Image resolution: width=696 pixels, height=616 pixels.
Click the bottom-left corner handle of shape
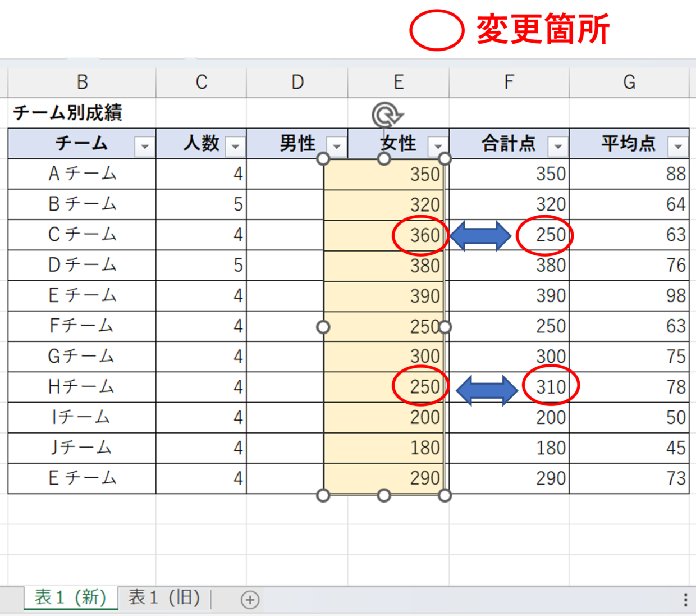point(323,495)
